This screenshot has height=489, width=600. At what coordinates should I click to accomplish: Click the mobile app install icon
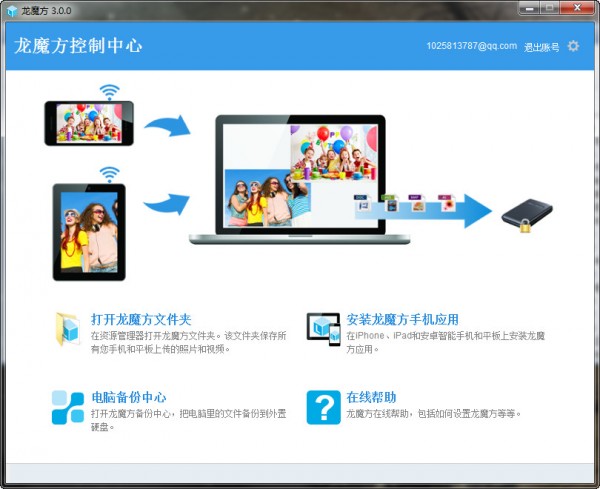[x=323, y=329]
